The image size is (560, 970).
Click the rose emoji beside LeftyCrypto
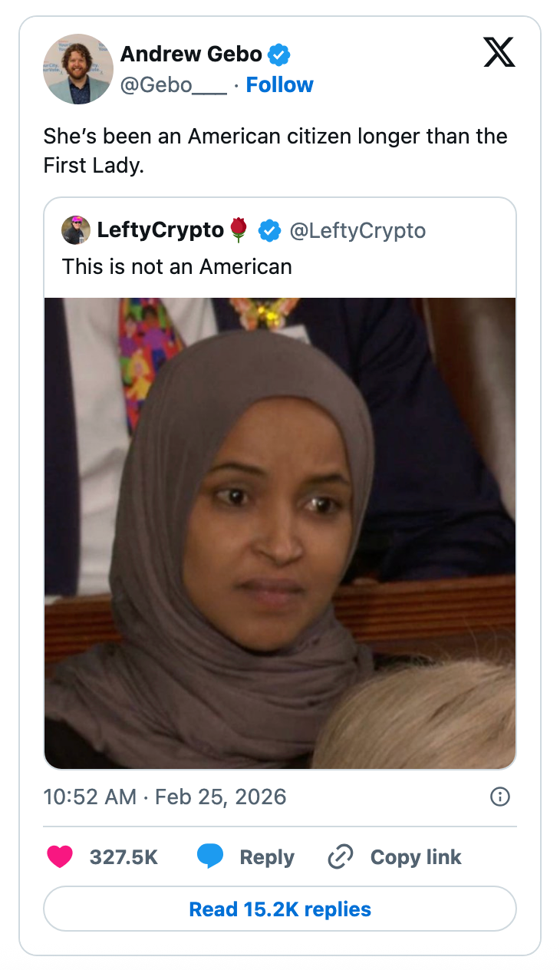click(239, 230)
